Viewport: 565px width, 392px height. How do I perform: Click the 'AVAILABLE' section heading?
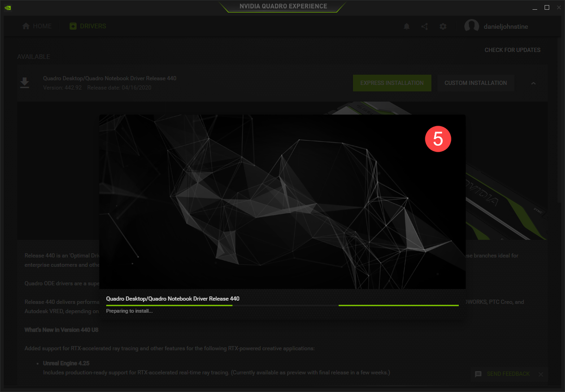(34, 57)
